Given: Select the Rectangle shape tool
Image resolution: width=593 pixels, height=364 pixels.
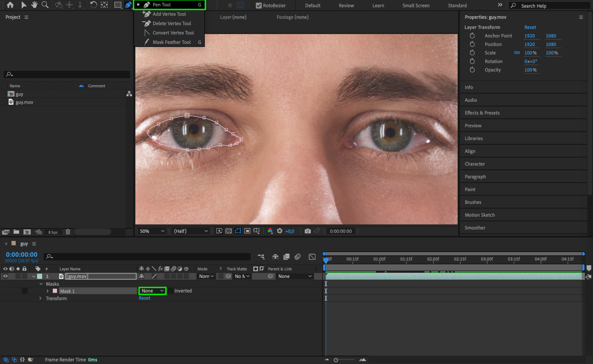Looking at the screenshot, I should coord(118,5).
